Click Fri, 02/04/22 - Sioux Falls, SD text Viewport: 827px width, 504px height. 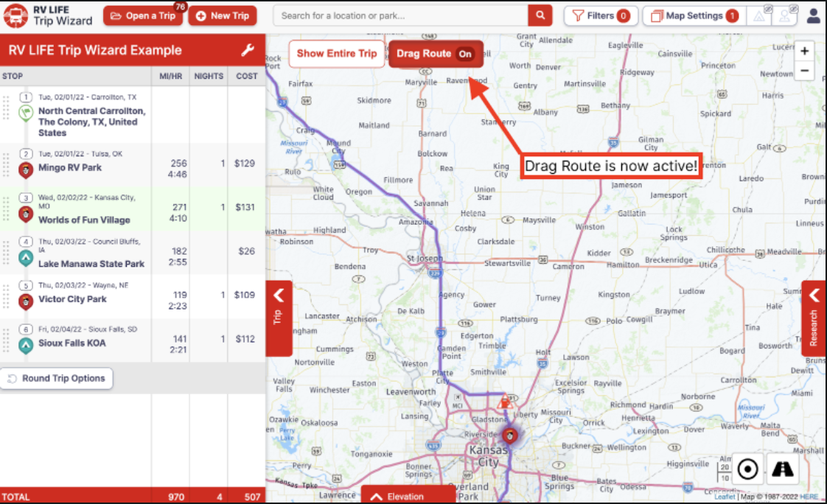[x=88, y=329]
